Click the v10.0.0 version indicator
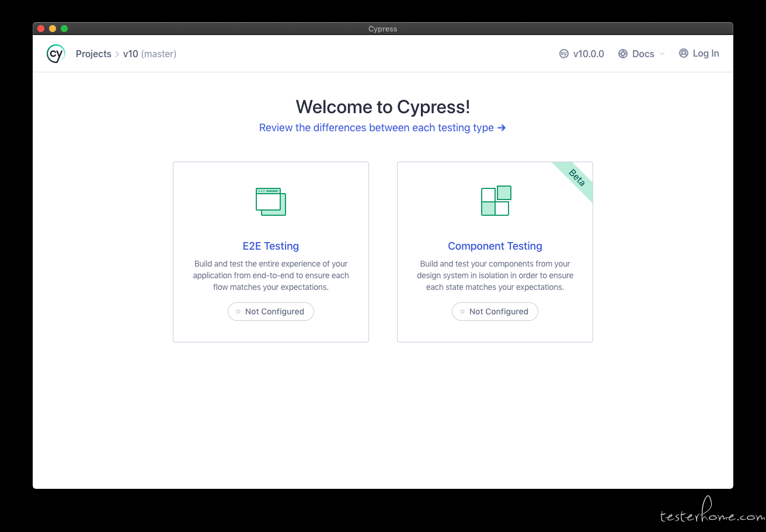 tap(582, 54)
